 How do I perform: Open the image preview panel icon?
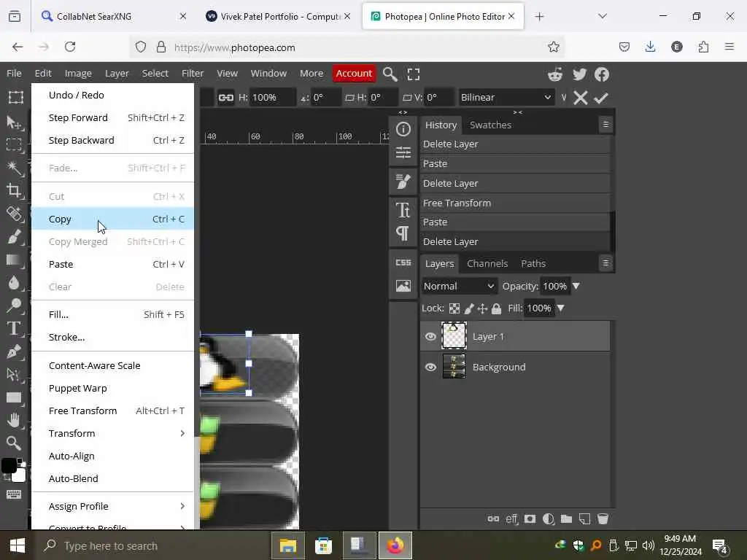[403, 286]
